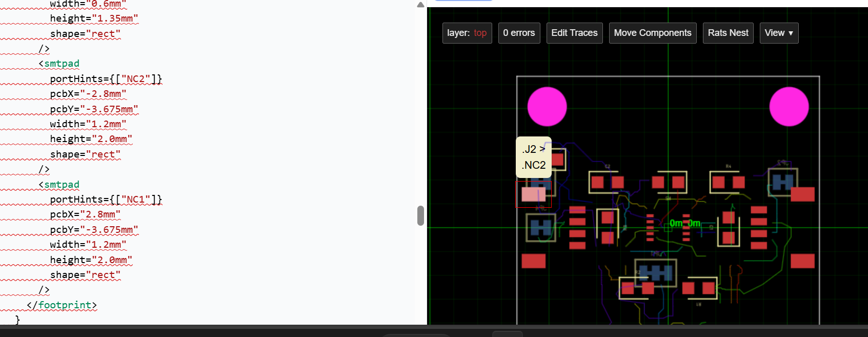Click the smtpad tag above portHints NC1
Viewport: 868px width, 337px height.
pyautogui.click(x=59, y=185)
